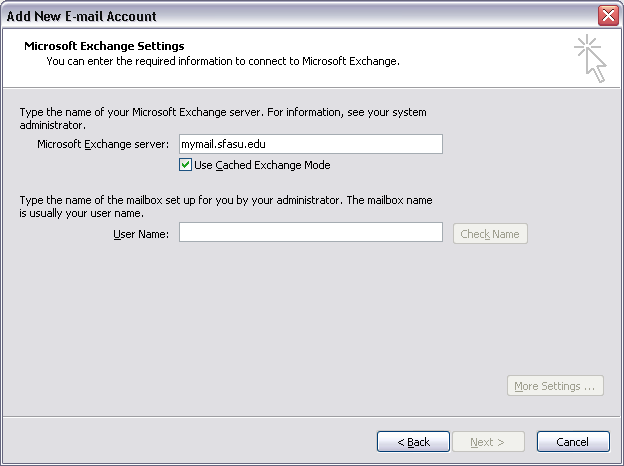Click the Microsoft Exchange Settings heading

[104, 46]
